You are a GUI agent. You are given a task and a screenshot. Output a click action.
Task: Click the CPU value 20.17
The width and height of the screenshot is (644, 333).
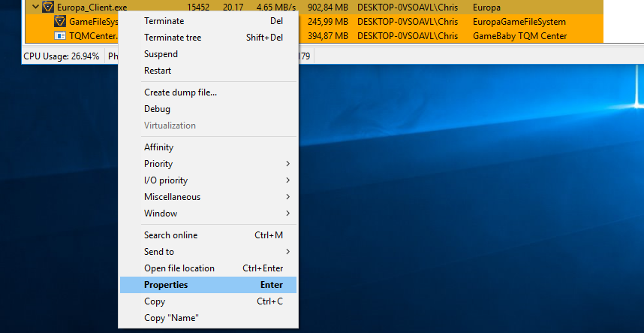233,8
